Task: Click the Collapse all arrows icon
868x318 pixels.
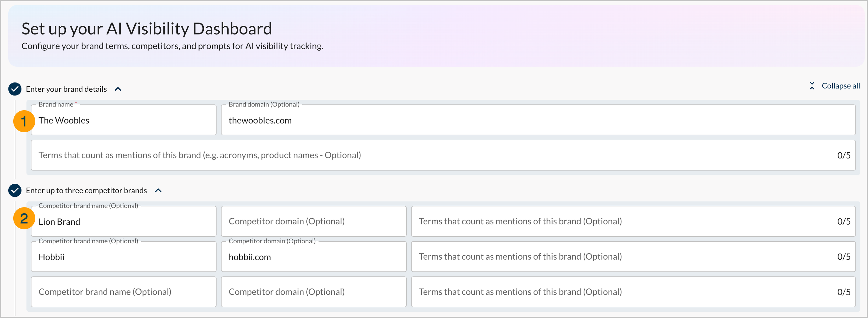Action: click(x=812, y=86)
